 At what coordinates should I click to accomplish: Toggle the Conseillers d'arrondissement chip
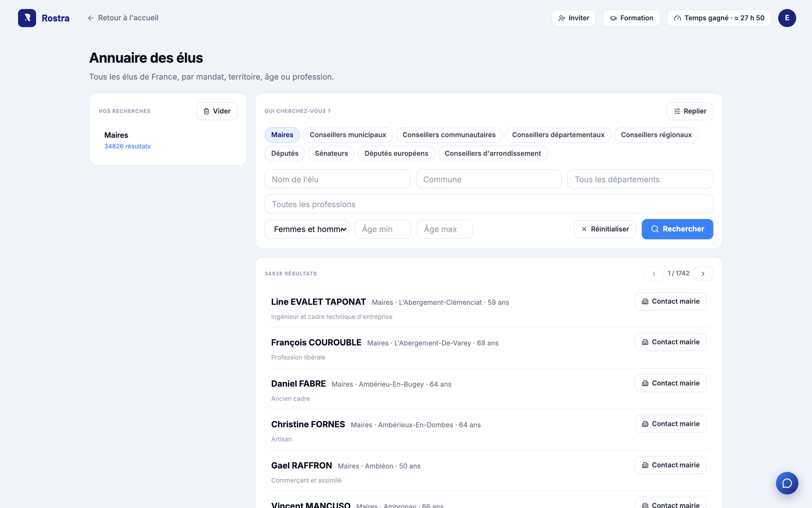click(493, 154)
